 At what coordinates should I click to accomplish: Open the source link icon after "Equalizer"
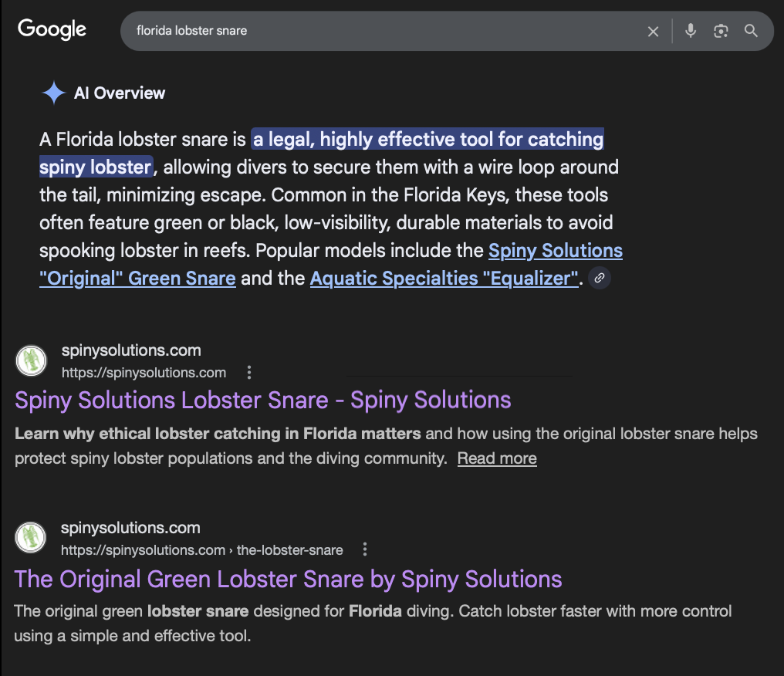coord(600,279)
